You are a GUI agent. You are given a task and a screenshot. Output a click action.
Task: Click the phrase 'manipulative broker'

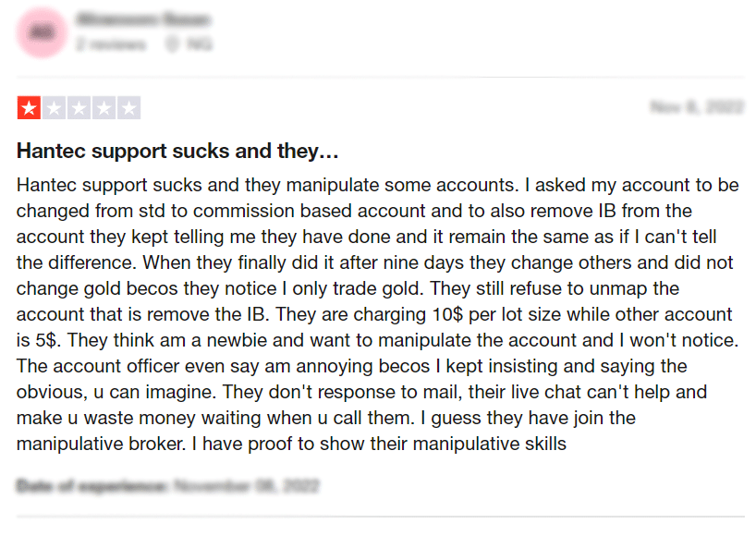102,444
